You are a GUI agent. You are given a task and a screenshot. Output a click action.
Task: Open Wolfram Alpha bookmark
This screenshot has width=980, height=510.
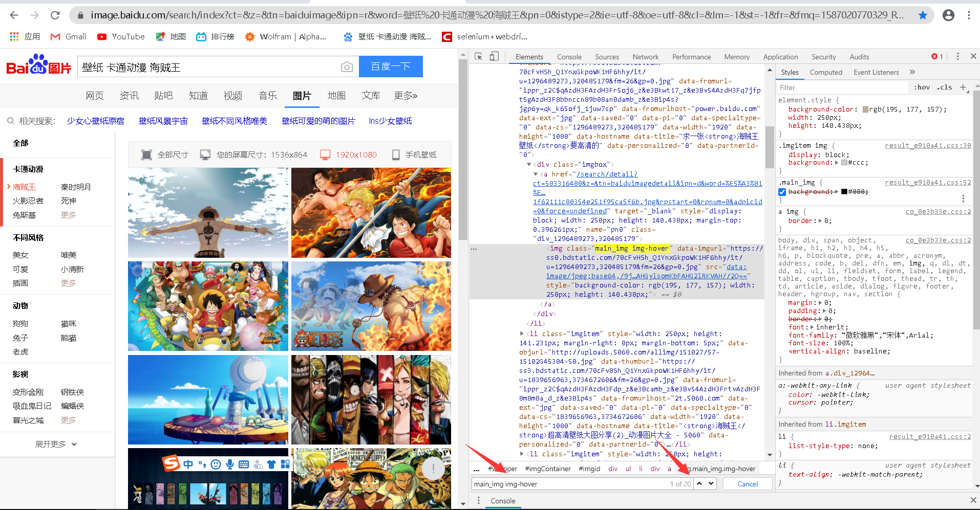click(x=286, y=37)
